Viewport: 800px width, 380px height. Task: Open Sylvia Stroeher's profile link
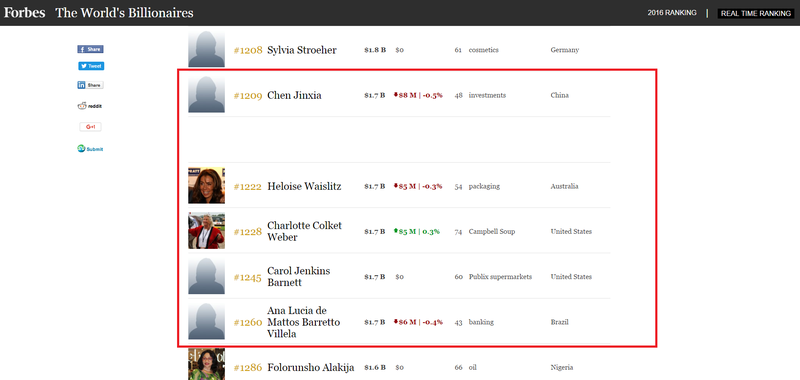click(302, 50)
